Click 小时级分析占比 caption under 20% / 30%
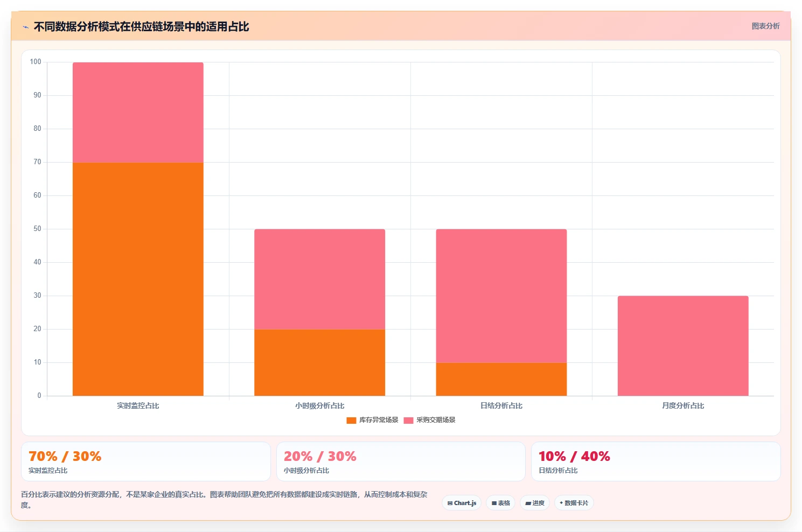This screenshot has width=802, height=532. [x=306, y=471]
